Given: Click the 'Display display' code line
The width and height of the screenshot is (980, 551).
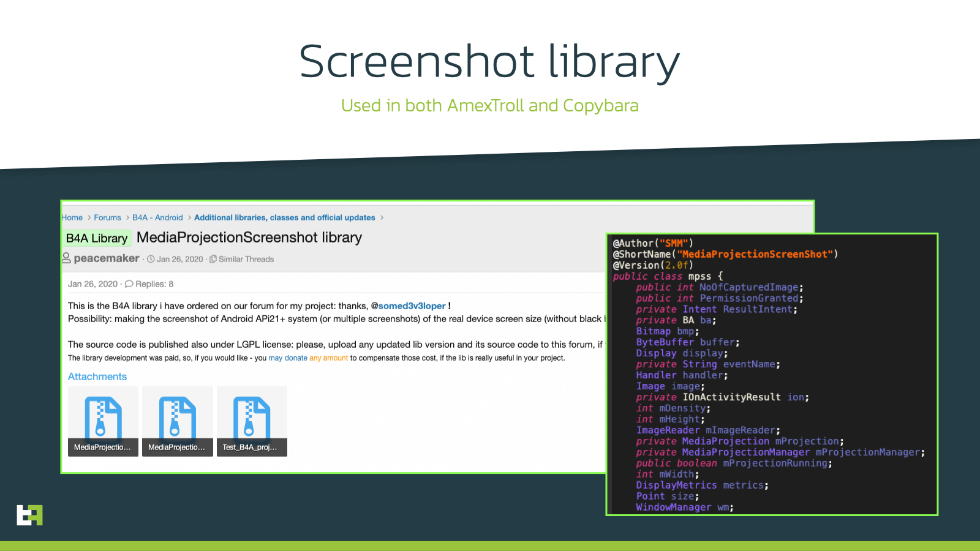Looking at the screenshot, I should coord(682,353).
